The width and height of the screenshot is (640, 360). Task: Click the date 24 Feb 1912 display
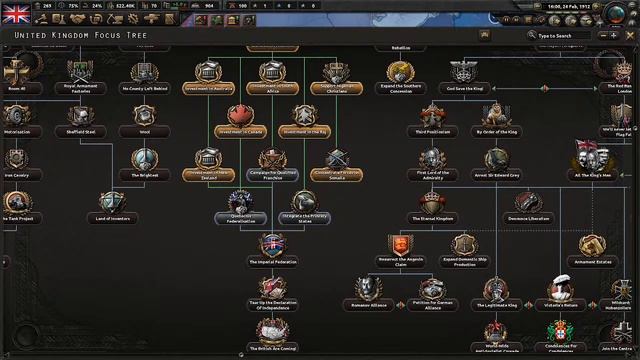pos(569,7)
